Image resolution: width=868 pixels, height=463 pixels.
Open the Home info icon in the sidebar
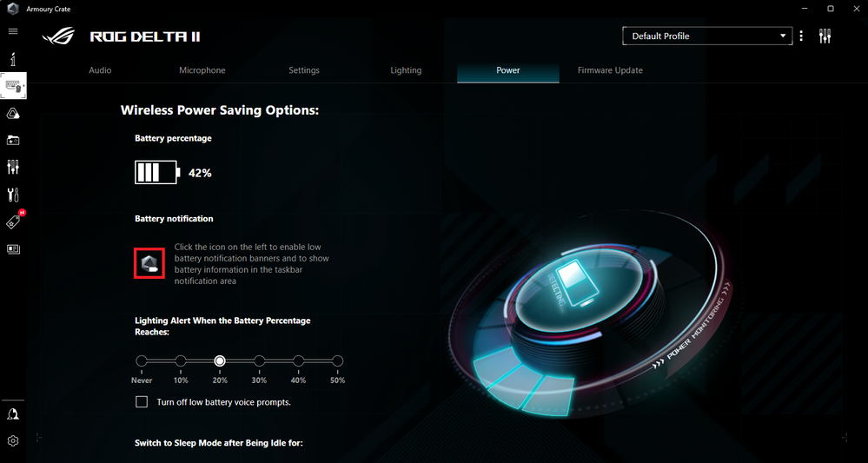[13, 58]
